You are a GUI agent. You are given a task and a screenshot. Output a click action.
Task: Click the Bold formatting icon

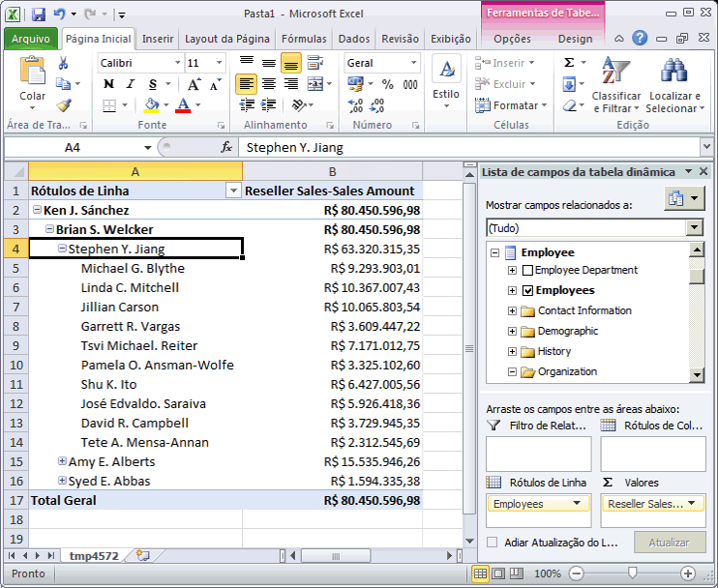coord(107,85)
